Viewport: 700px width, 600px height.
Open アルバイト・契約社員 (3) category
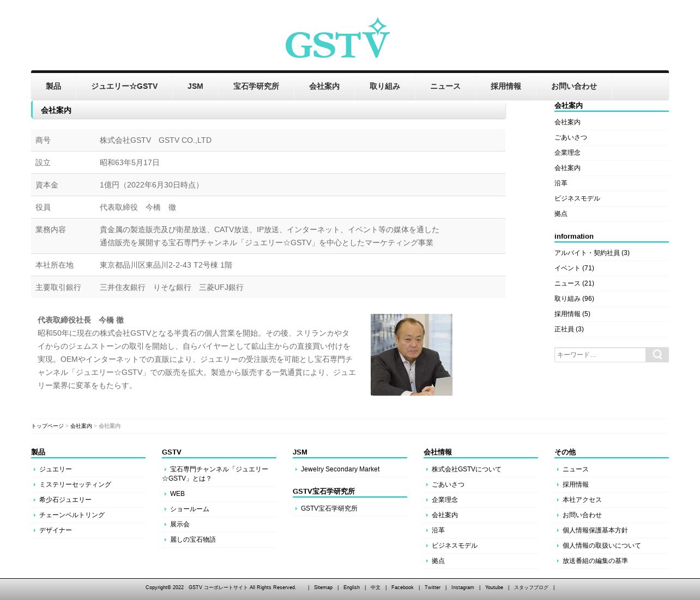592,253
